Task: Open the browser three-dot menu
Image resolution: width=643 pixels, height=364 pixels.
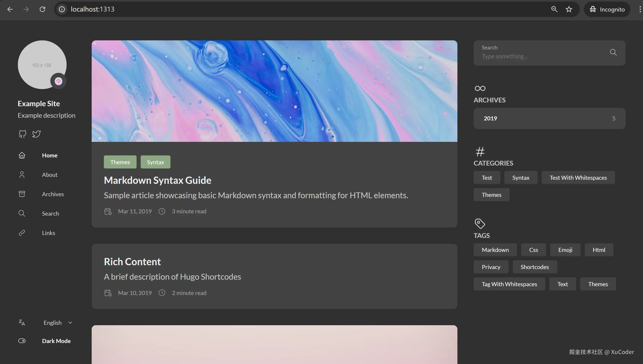Action: (x=640, y=9)
